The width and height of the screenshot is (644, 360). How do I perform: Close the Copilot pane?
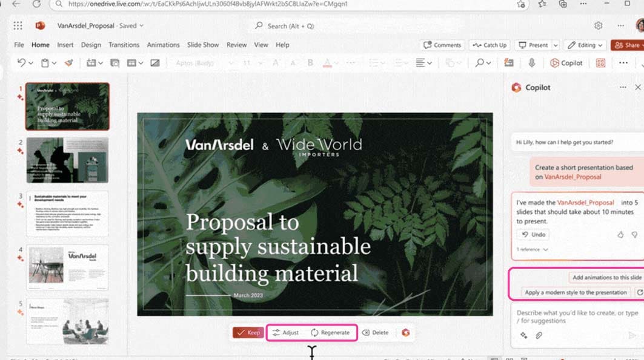click(x=637, y=87)
